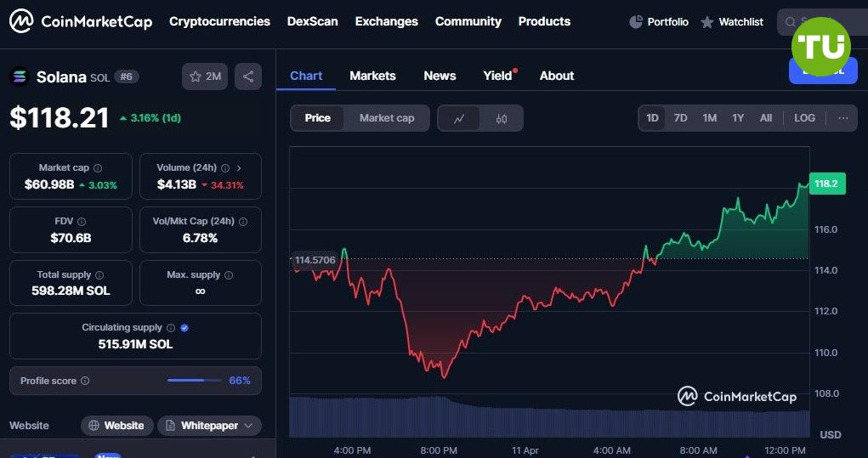
Task: Click the 66% profile score value
Action: point(240,381)
